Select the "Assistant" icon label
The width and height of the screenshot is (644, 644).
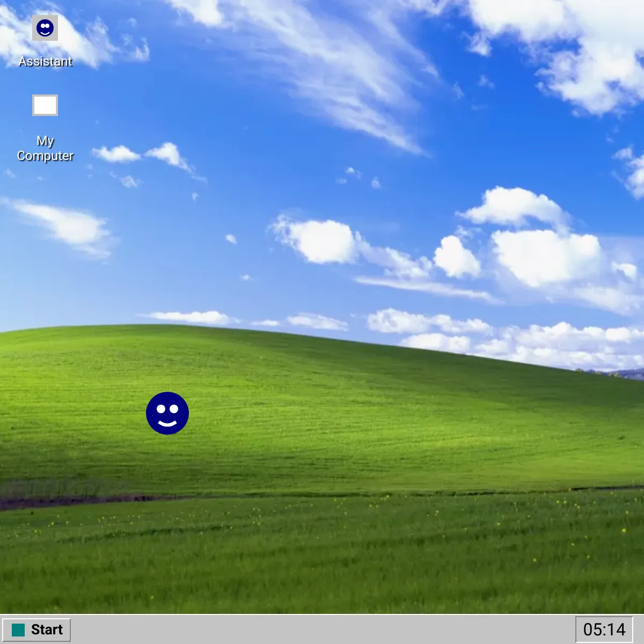click(x=45, y=61)
